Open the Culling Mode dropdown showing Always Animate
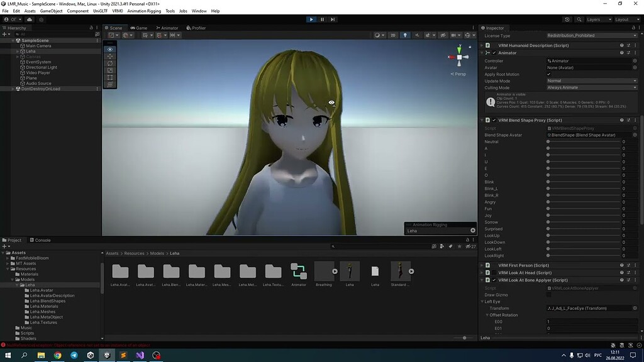The height and width of the screenshot is (362, 644). [x=591, y=87]
